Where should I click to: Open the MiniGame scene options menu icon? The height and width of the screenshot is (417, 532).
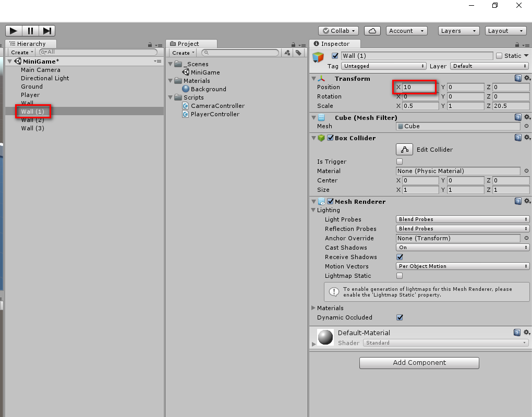pos(158,61)
